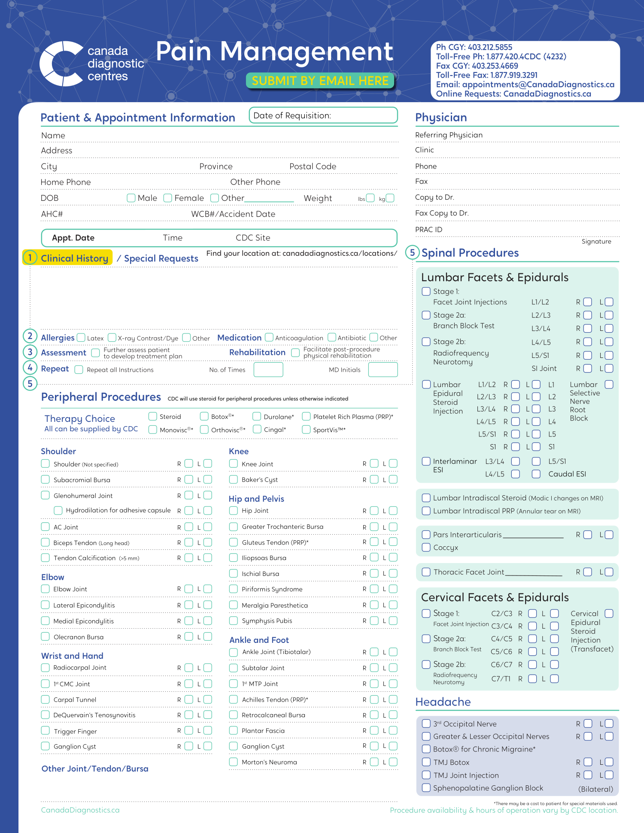
Task: Check the AC Joint box
Action: pos(46,527)
